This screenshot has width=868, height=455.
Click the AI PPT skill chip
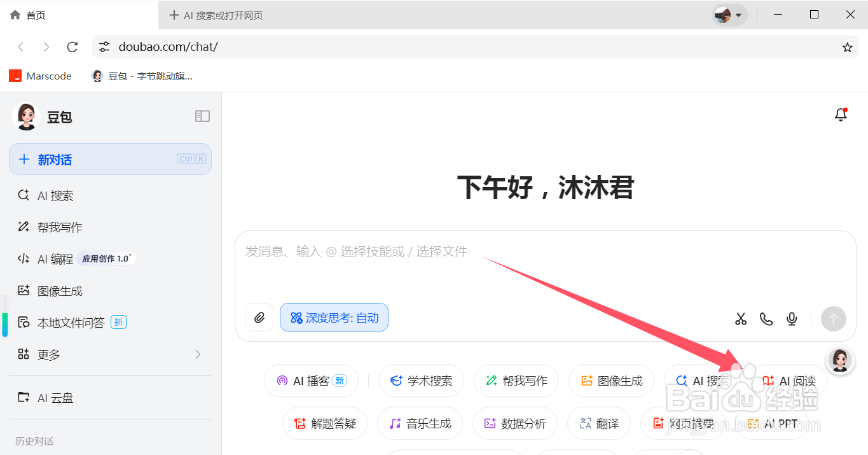[x=772, y=423]
